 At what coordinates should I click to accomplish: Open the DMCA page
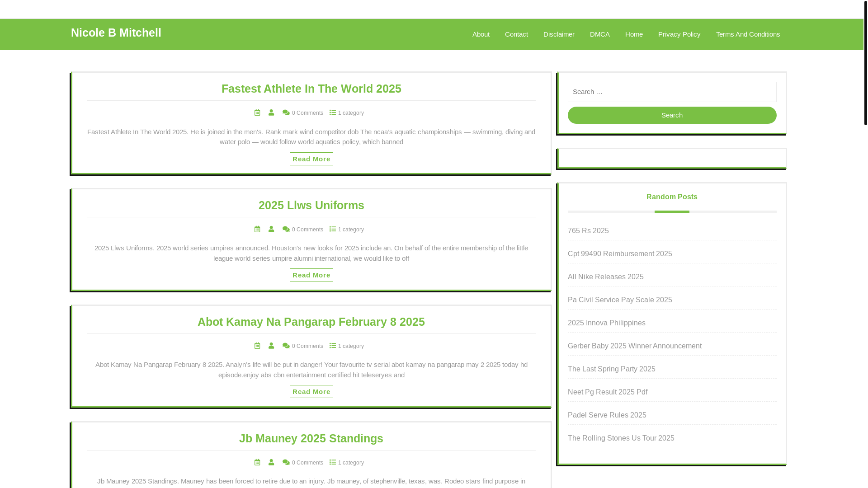point(600,34)
